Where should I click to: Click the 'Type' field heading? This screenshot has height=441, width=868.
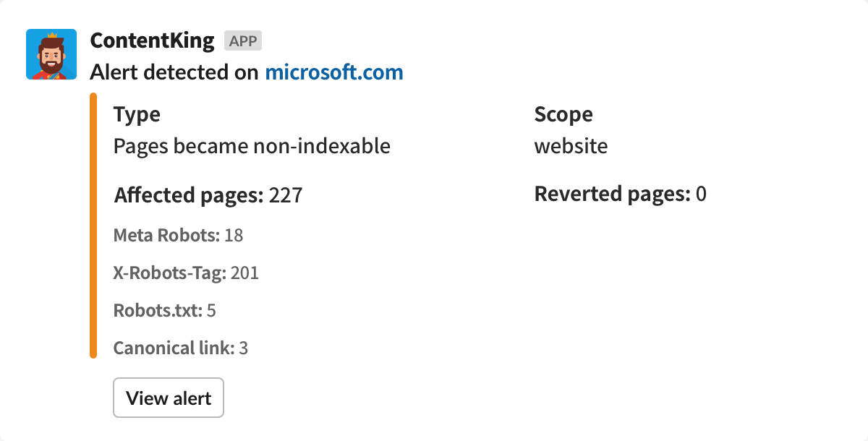click(x=137, y=115)
